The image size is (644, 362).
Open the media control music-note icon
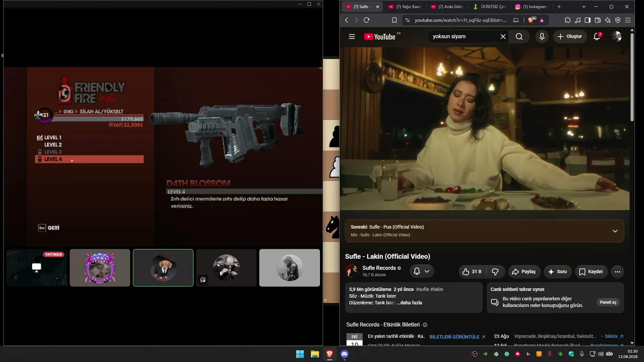coord(578,20)
